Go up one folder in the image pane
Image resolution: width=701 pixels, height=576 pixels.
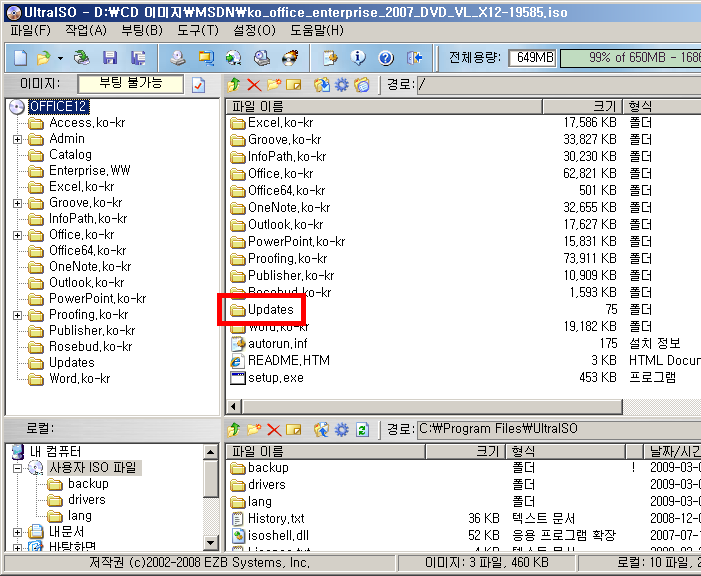(234, 84)
